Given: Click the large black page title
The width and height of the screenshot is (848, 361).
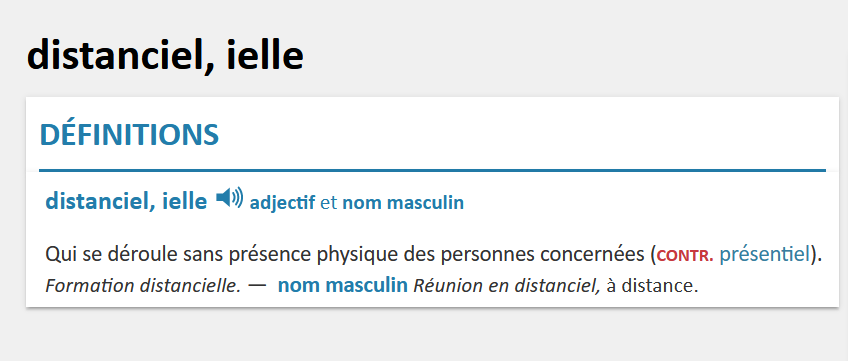Looking at the screenshot, I should click(x=165, y=55).
